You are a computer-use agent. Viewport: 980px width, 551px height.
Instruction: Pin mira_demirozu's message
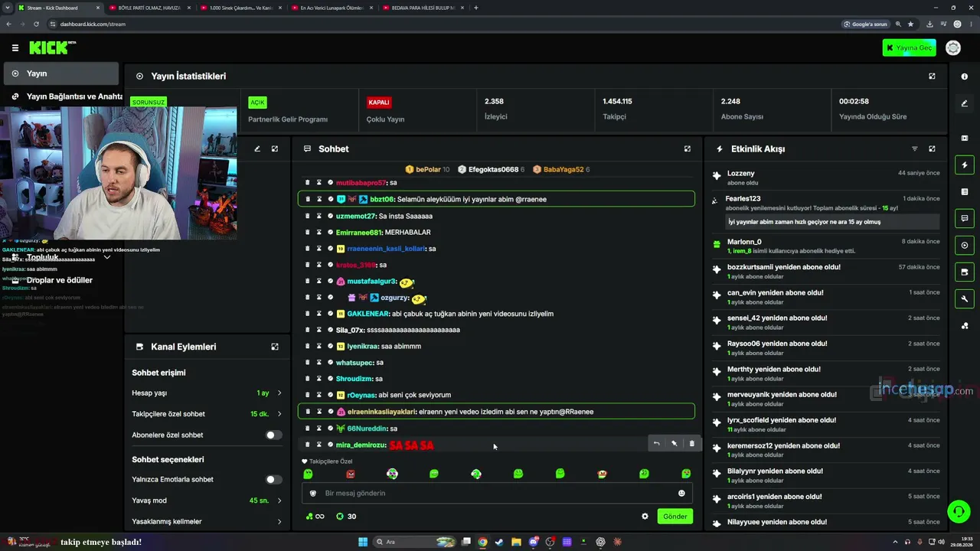675,443
